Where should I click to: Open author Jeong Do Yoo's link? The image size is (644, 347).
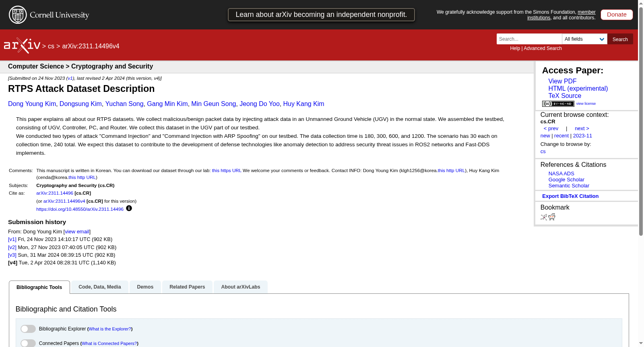[260, 104]
